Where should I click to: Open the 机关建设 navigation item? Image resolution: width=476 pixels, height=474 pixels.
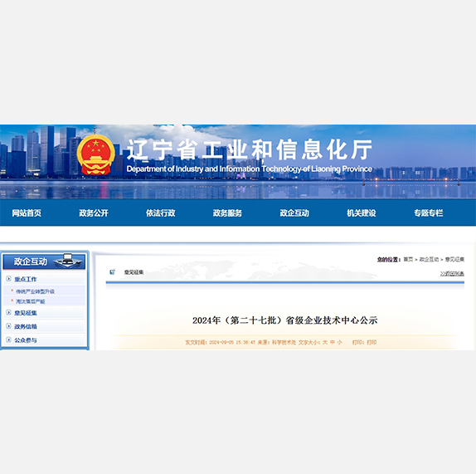[362, 213]
